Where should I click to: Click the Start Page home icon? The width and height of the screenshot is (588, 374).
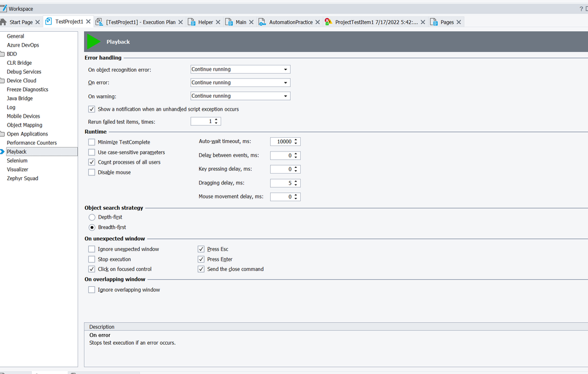[x=4, y=22]
